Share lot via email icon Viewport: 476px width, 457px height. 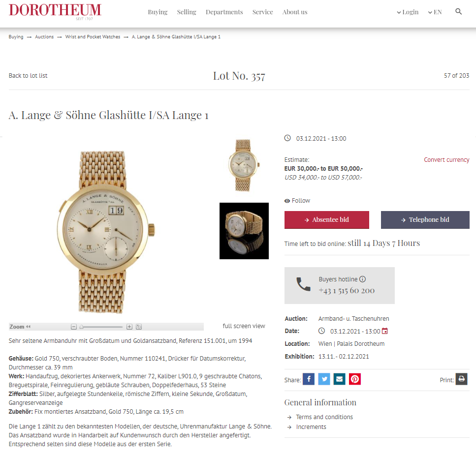click(x=339, y=379)
